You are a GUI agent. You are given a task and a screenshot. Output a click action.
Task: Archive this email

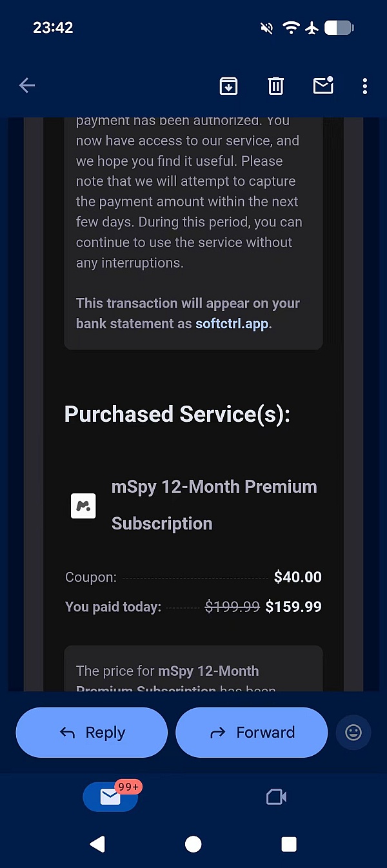pos(228,85)
